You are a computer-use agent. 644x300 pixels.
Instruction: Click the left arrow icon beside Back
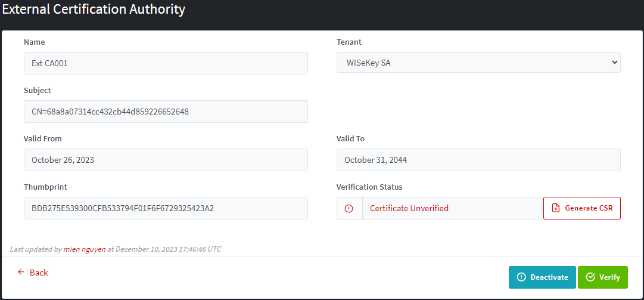[21, 272]
